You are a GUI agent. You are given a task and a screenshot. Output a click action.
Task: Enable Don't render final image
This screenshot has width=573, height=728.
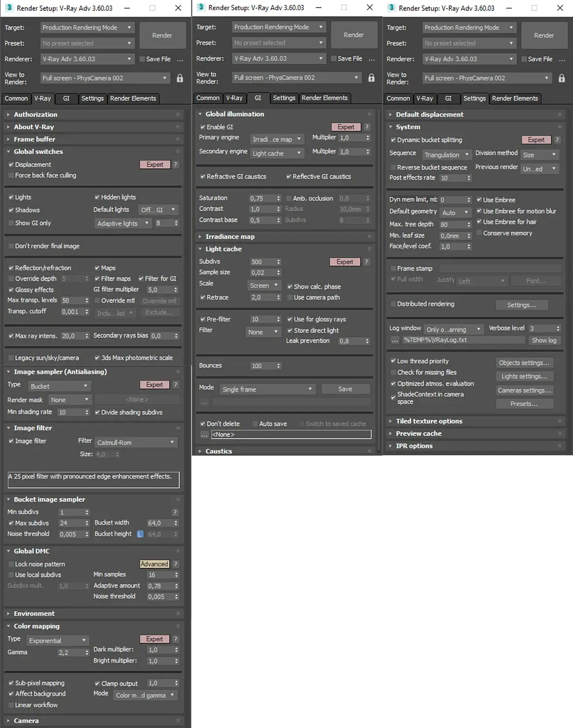coord(11,246)
